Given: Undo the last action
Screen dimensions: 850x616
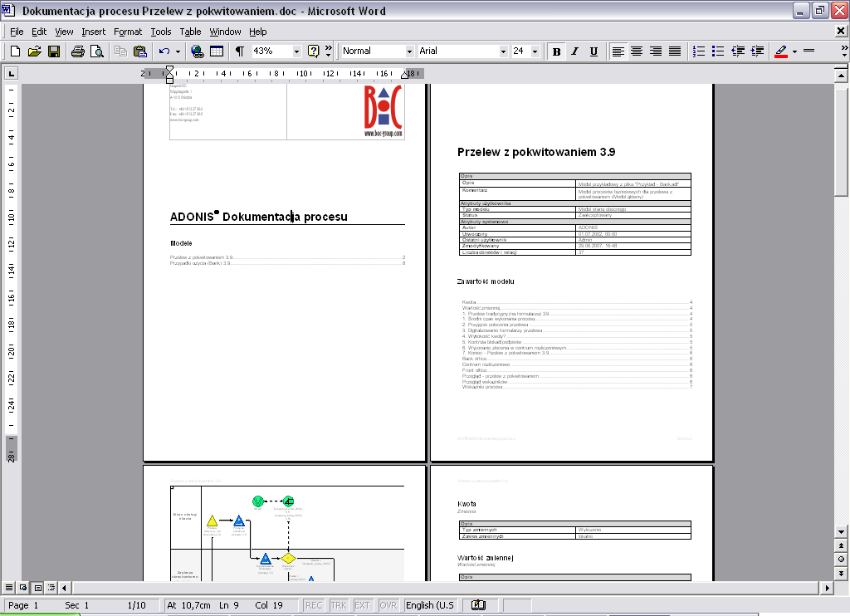Looking at the screenshot, I should pyautogui.click(x=164, y=51).
